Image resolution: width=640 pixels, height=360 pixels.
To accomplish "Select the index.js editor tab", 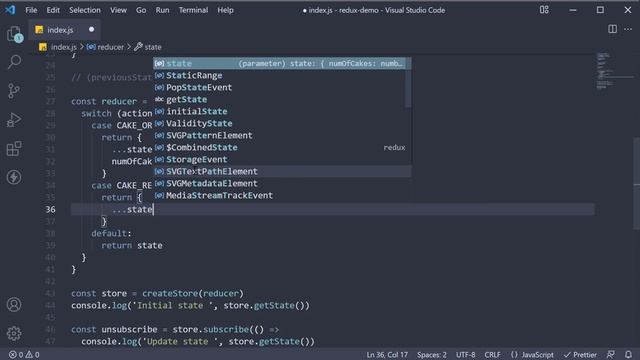I will pyautogui.click(x=64, y=30).
